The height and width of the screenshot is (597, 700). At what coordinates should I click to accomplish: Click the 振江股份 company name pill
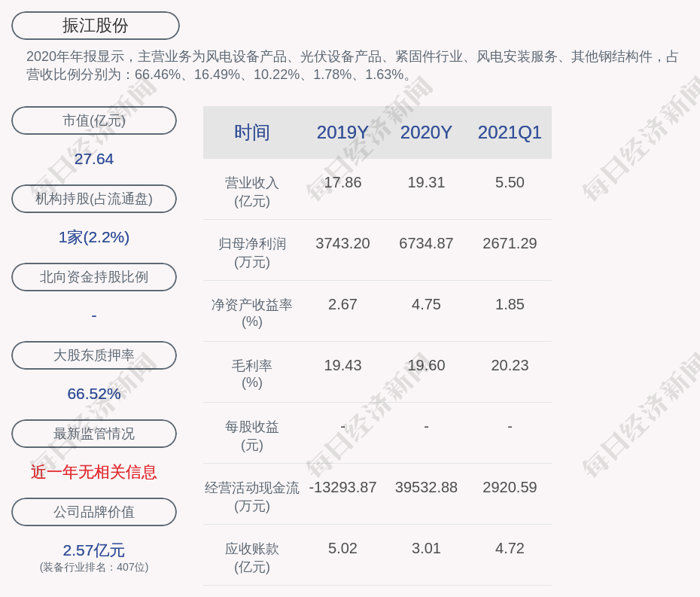95,26
